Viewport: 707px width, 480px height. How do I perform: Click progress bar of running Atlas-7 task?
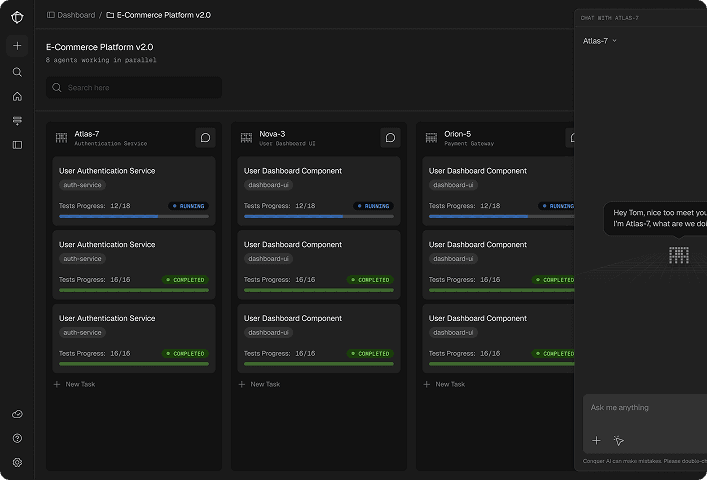134,216
